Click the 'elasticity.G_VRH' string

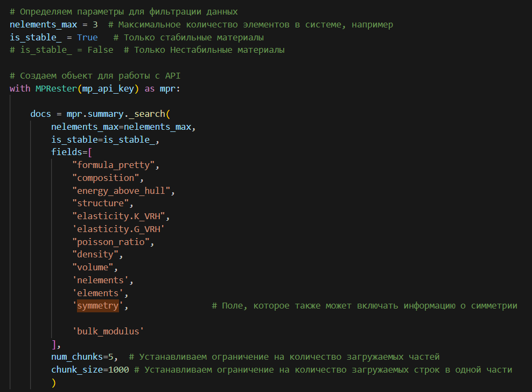click(118, 229)
